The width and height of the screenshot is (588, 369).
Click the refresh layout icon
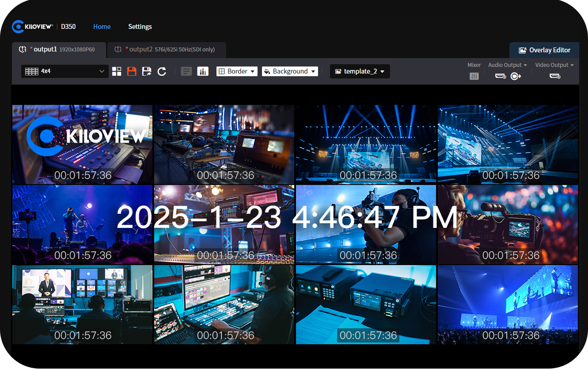[x=162, y=71]
